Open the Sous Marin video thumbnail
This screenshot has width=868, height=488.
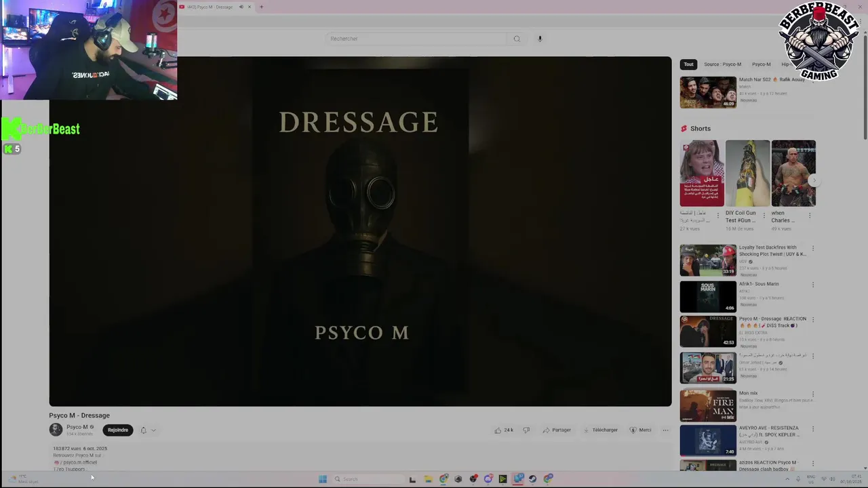(708, 296)
